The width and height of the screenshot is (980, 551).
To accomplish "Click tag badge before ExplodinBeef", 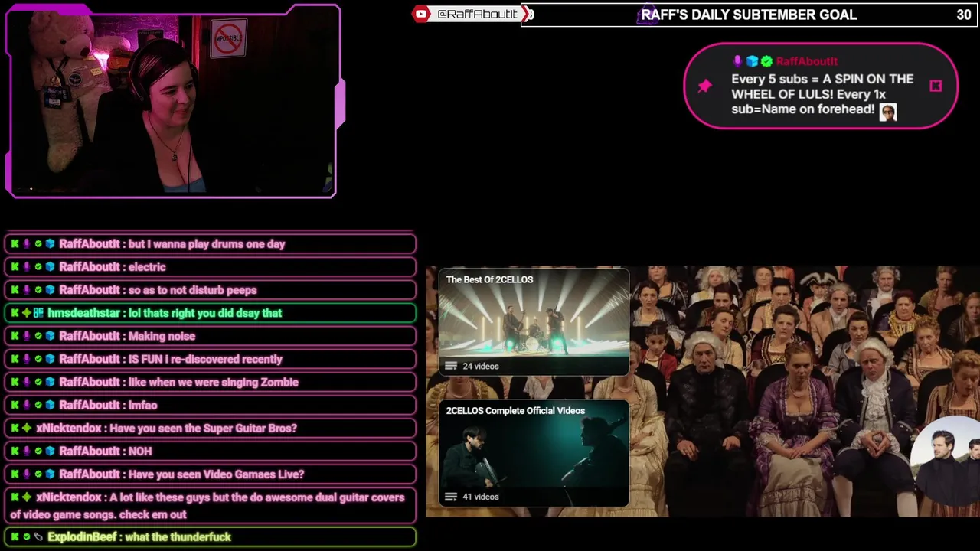I will (x=38, y=537).
